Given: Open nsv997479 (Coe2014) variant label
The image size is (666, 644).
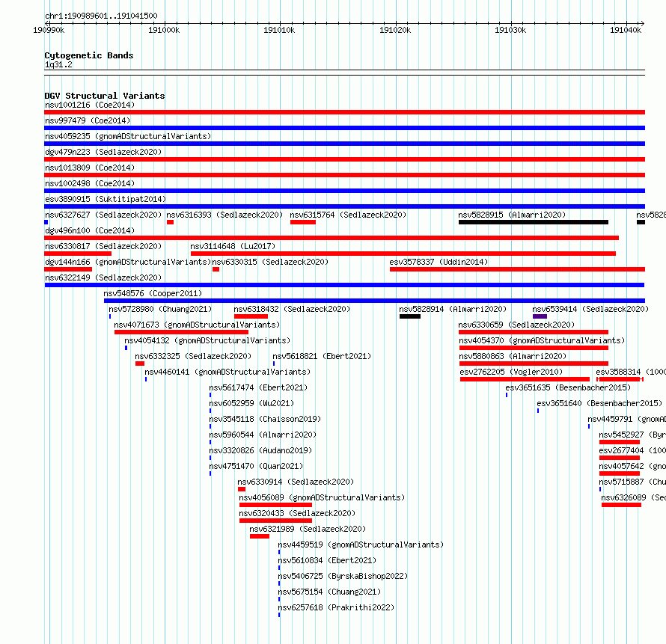Looking at the screenshot, I should tap(88, 120).
